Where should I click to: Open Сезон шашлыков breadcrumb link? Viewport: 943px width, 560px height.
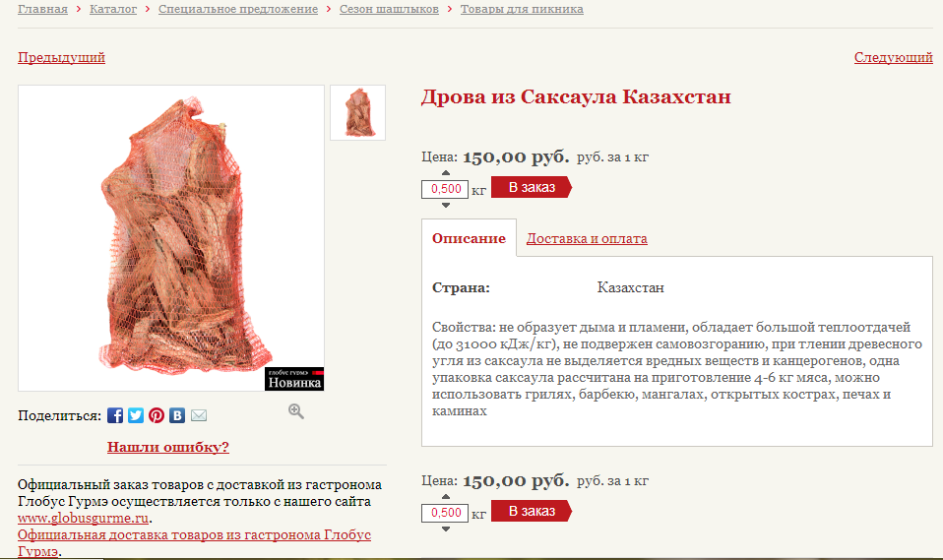coord(389,9)
